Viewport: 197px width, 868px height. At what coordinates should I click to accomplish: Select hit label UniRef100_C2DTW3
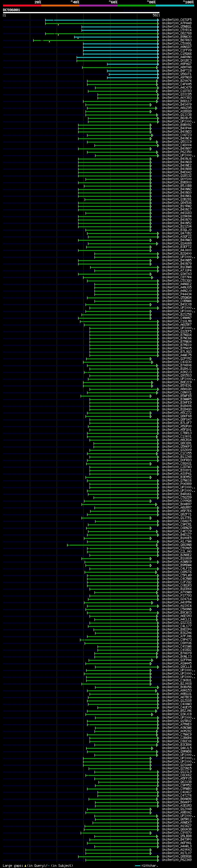point(176,467)
